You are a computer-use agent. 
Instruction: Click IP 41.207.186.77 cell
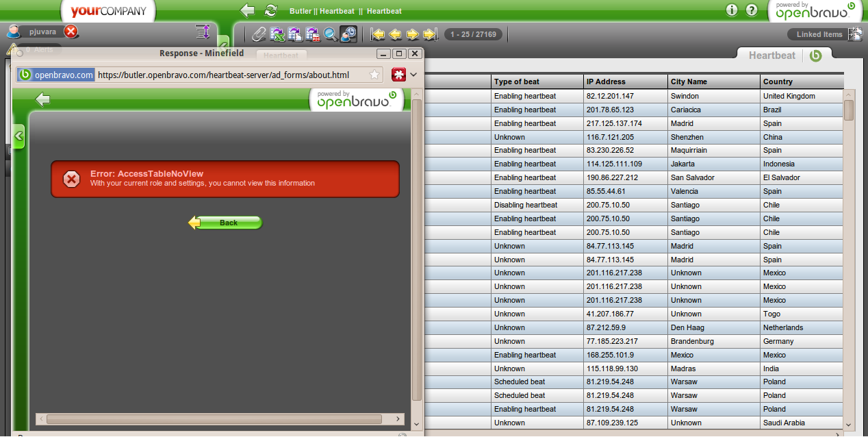click(x=626, y=314)
